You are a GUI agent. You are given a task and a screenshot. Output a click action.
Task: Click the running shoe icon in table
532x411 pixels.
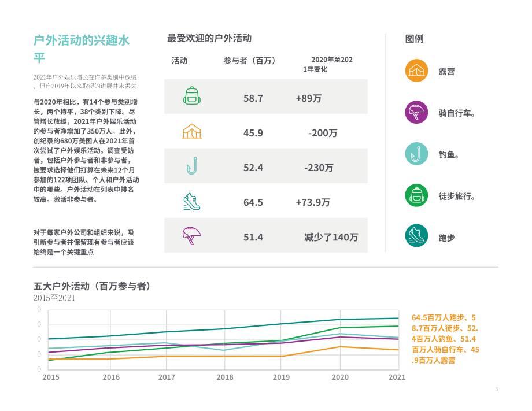[x=192, y=202]
